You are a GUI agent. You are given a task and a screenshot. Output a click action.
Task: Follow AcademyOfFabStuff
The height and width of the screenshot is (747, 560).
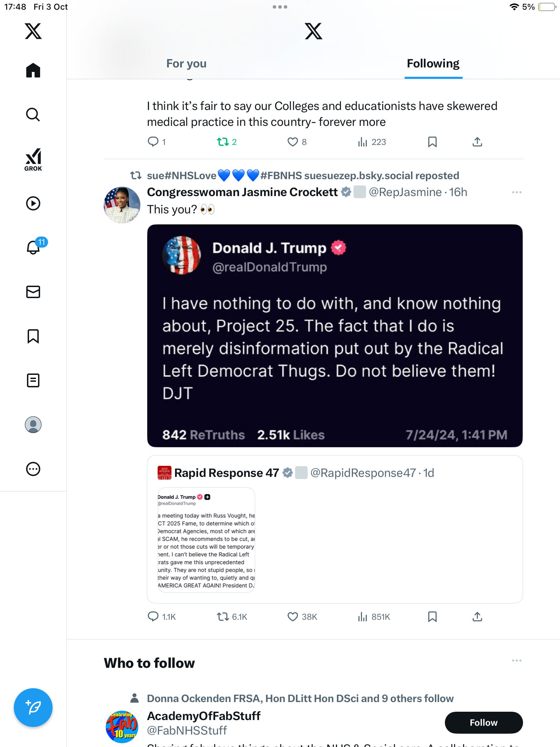483,722
